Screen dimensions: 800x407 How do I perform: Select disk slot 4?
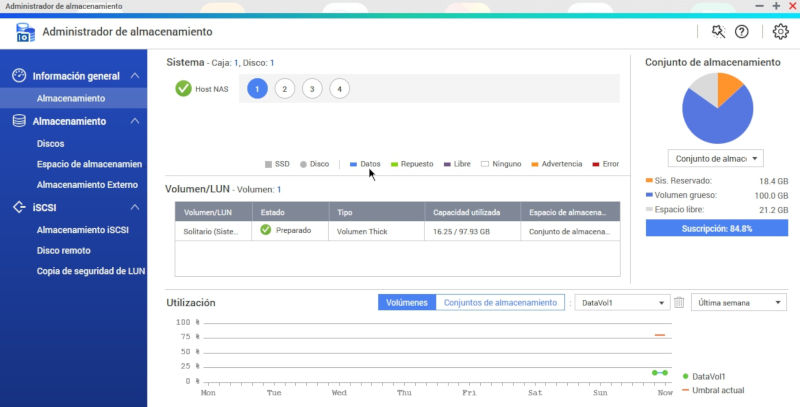point(340,88)
